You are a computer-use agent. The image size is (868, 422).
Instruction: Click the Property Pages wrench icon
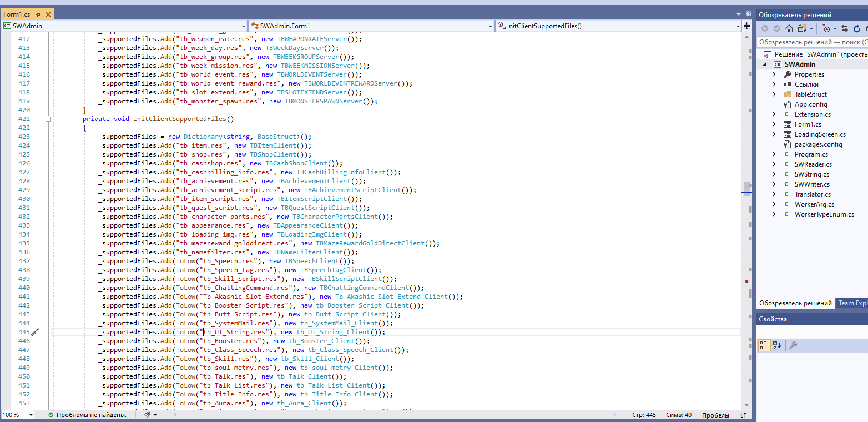pos(793,345)
